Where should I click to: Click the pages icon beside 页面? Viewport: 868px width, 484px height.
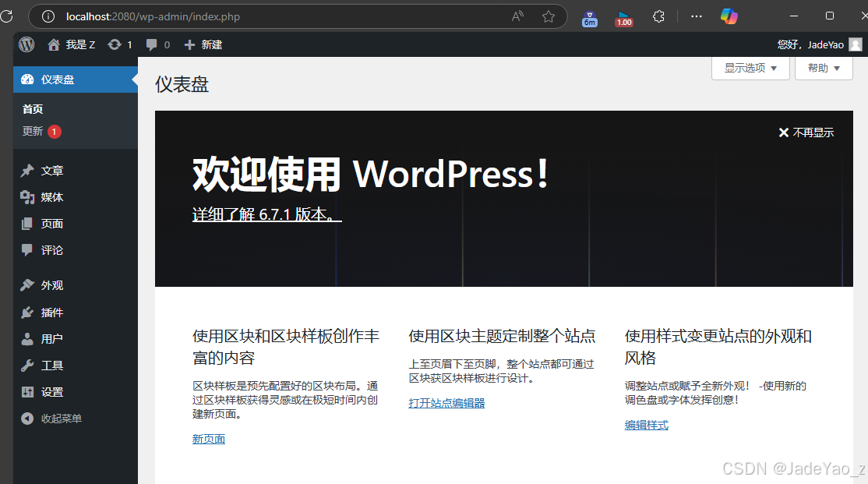[x=27, y=224]
